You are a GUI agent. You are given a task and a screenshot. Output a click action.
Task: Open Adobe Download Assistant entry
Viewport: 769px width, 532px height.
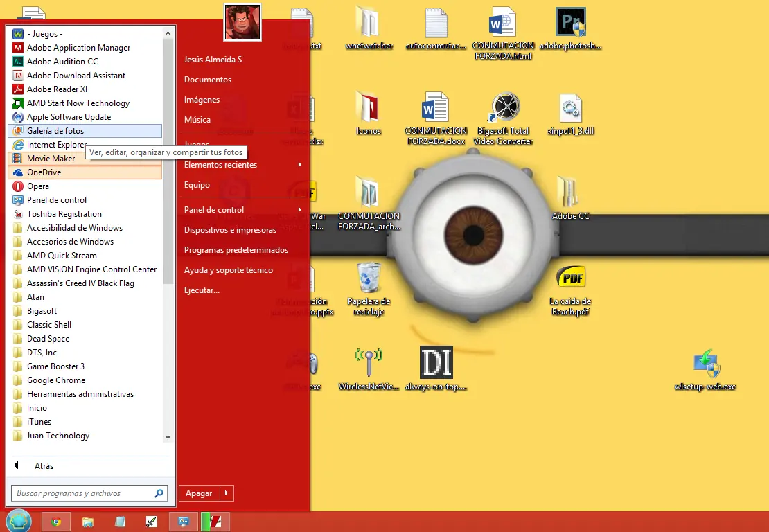[85, 75]
